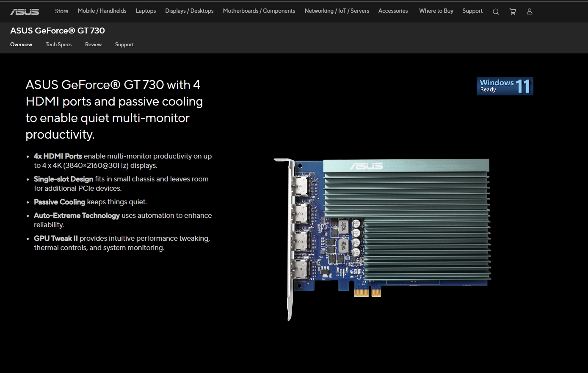Click the ASUS GeForce GT 730 product title

[x=58, y=31]
